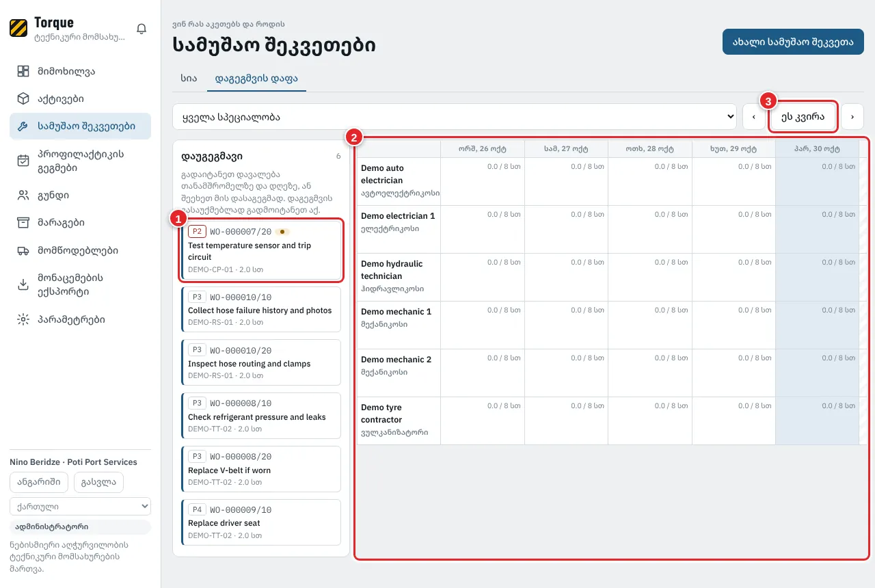Click the ხუთ, 29 ოქტ column header
The height and width of the screenshot is (588, 875).
tap(733, 148)
